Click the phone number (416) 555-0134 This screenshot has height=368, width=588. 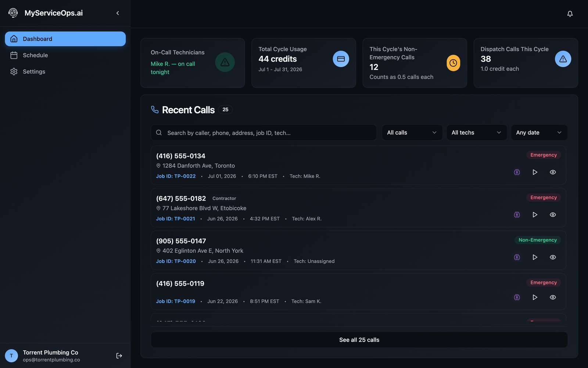pyautogui.click(x=180, y=156)
